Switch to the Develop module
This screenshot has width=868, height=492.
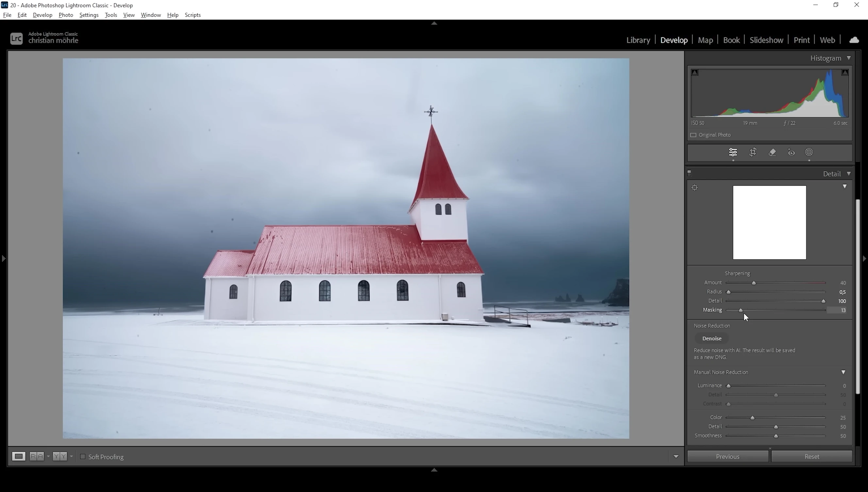coord(674,40)
